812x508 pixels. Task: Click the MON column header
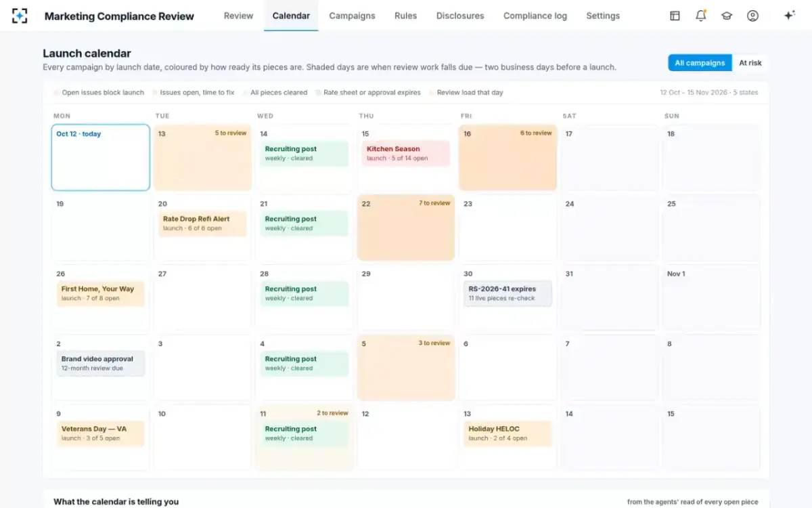pyautogui.click(x=62, y=116)
